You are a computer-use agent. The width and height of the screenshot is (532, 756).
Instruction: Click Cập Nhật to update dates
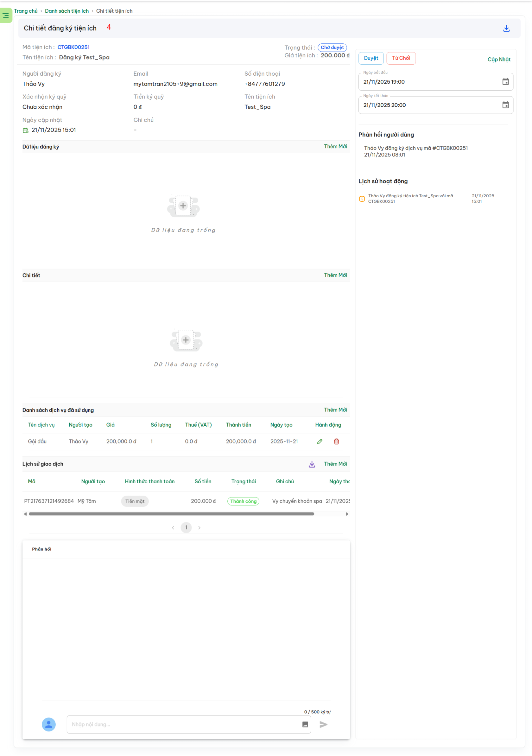(498, 60)
